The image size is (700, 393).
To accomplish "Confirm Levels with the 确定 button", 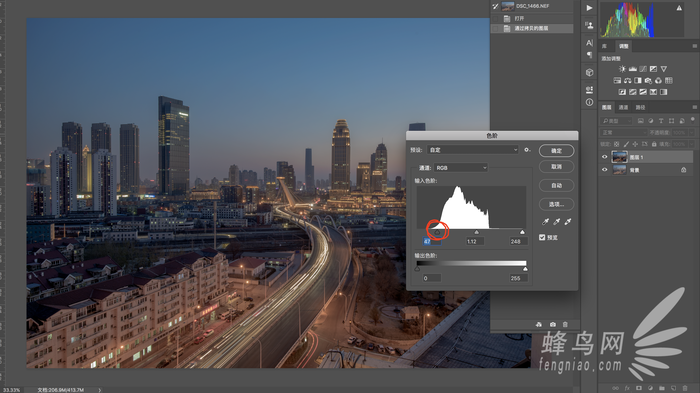I will (556, 151).
